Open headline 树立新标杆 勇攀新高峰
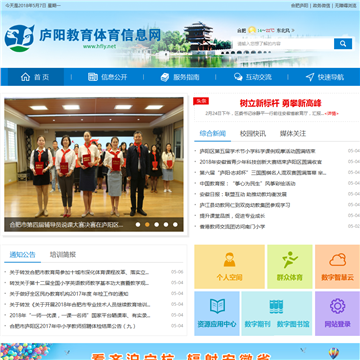This screenshot has width=360, height=360. (x=280, y=103)
